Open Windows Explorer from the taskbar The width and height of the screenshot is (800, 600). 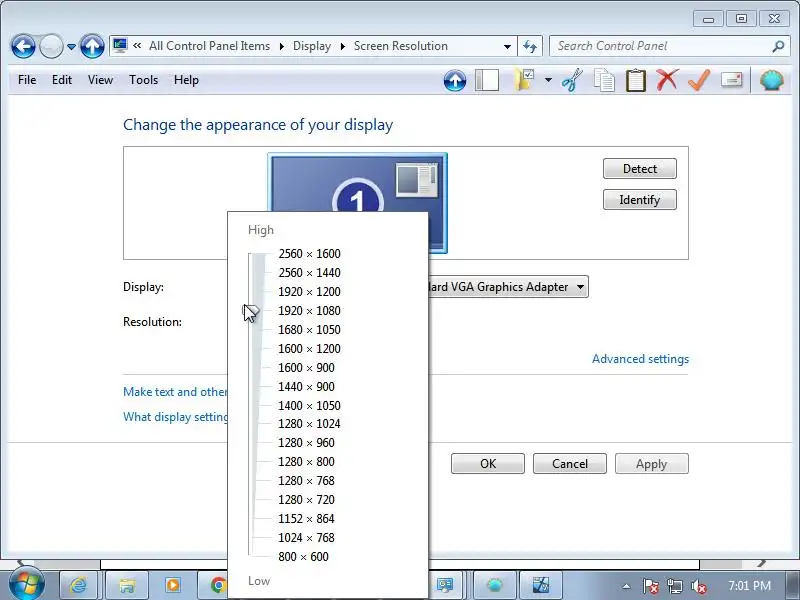point(126,585)
